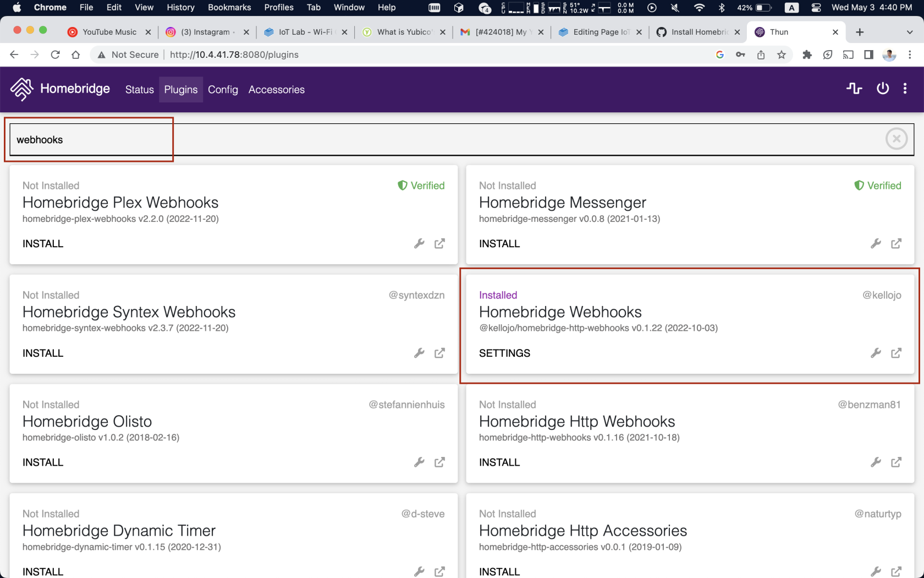Open the Bookmarks menu in the menu bar
Image resolution: width=924 pixels, height=578 pixels.
pyautogui.click(x=229, y=7)
